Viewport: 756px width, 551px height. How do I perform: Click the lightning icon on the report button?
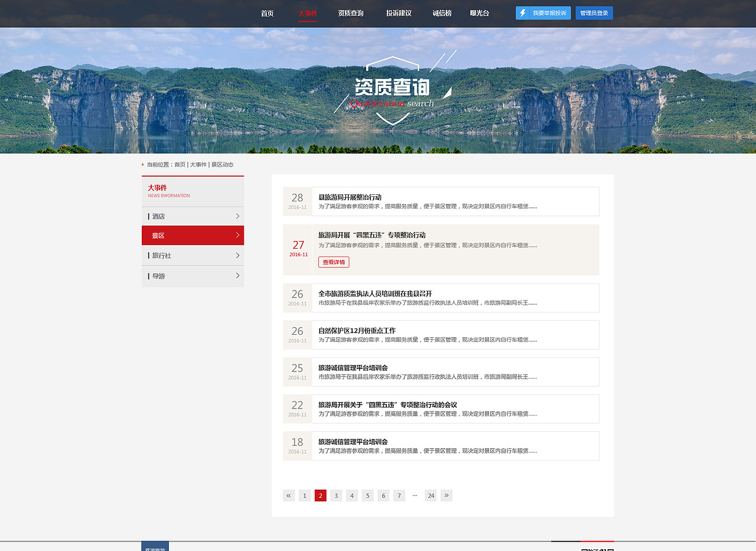523,12
